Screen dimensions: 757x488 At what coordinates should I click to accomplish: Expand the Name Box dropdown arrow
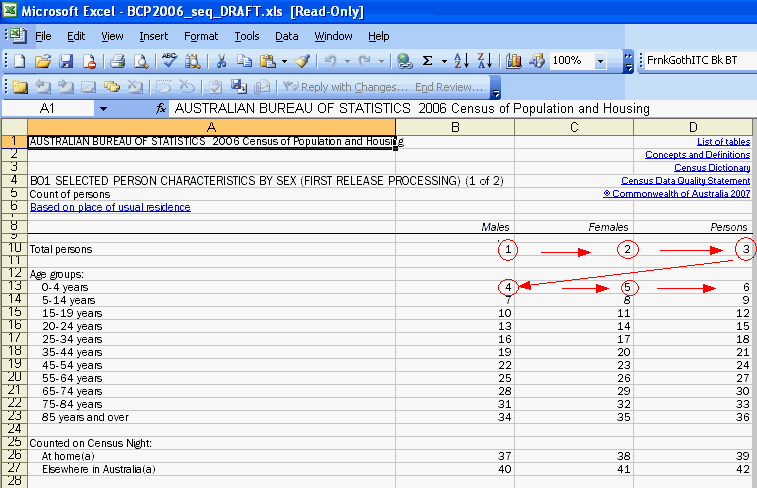coord(103,108)
